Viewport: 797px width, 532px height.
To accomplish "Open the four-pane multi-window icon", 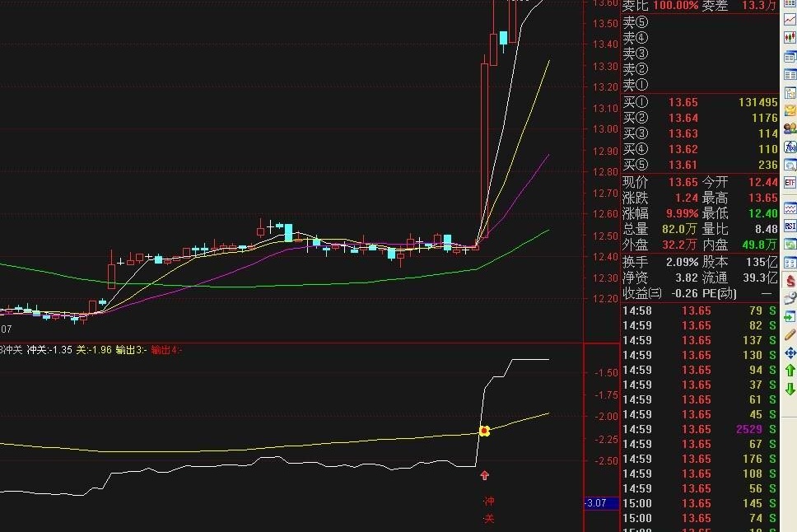I will 790,263.
